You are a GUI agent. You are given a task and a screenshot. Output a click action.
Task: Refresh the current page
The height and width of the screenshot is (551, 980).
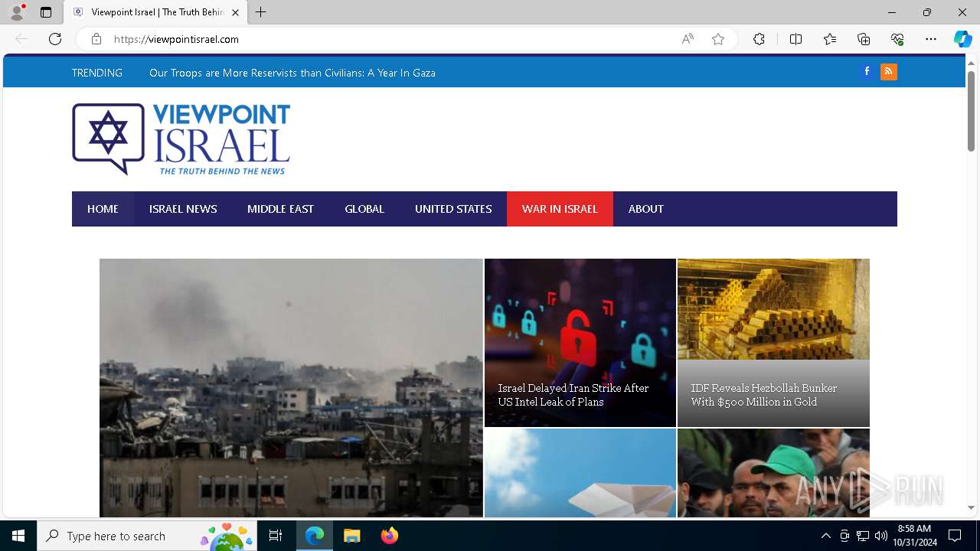click(x=55, y=39)
